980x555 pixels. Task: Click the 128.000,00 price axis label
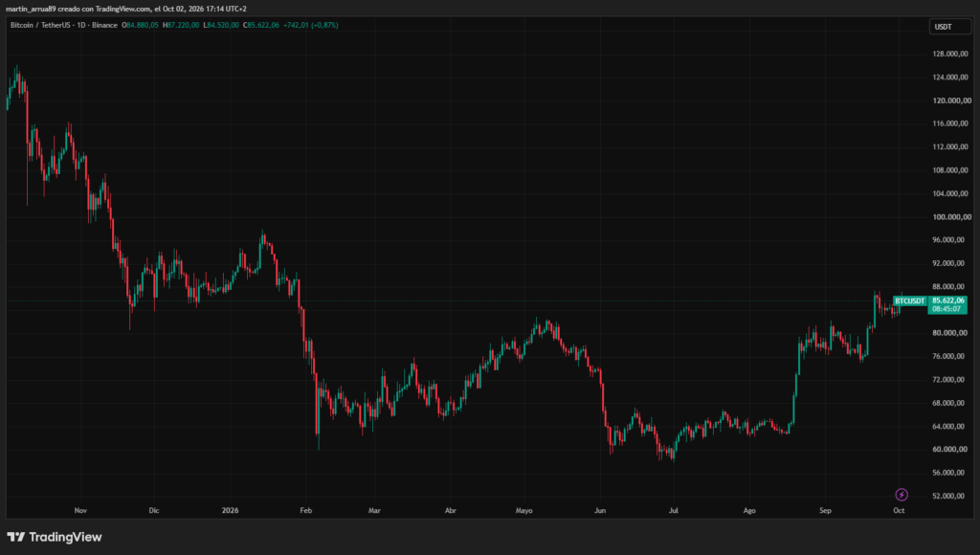pos(952,54)
